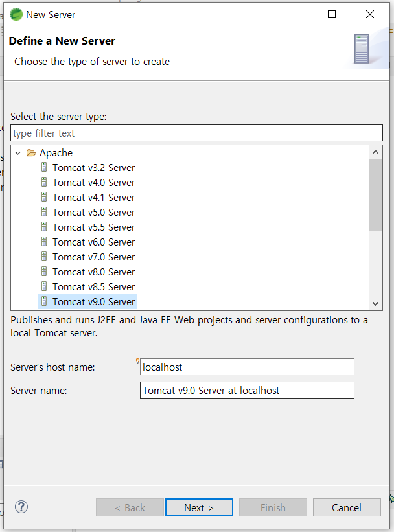The image size is (394, 532).
Task: Click the Tomcat v7.0 Server icon
Action: 44,257
